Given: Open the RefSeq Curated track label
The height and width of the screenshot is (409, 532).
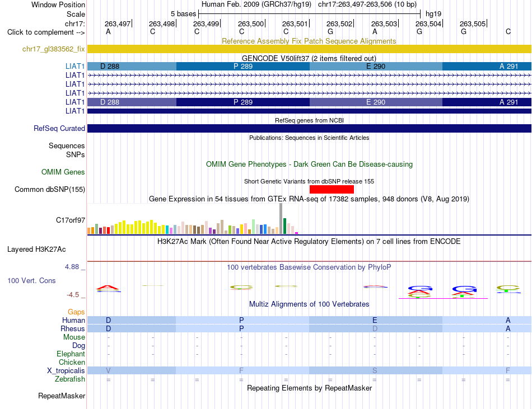Looking at the screenshot, I should (x=59, y=129).
